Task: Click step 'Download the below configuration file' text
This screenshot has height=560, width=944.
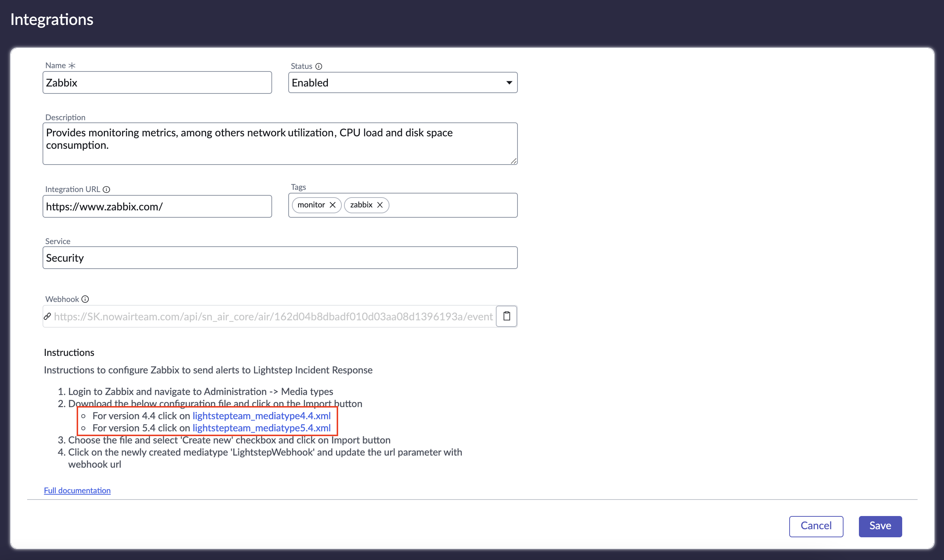Action: click(215, 404)
